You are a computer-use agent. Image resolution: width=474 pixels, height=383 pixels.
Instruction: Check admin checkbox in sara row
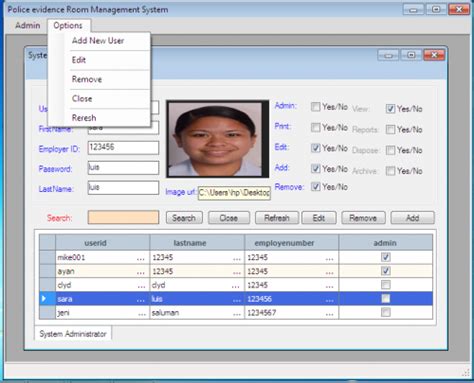click(386, 299)
